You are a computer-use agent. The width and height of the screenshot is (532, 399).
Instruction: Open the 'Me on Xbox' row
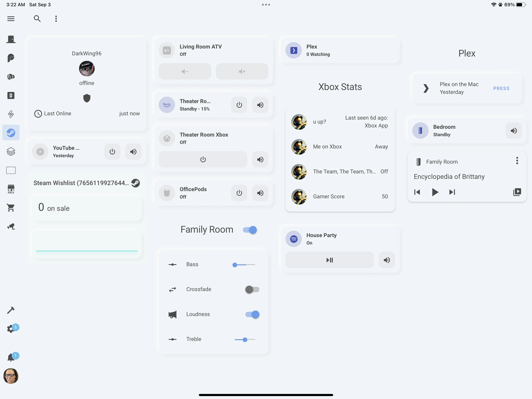340,147
